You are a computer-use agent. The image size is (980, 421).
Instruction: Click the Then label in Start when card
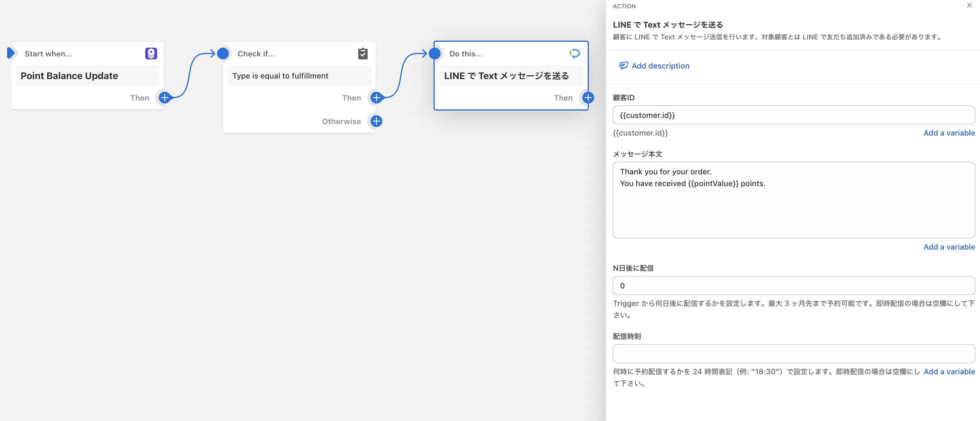(x=140, y=98)
